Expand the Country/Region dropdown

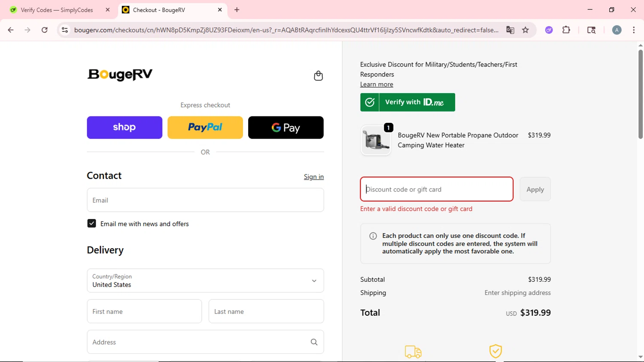tap(205, 280)
